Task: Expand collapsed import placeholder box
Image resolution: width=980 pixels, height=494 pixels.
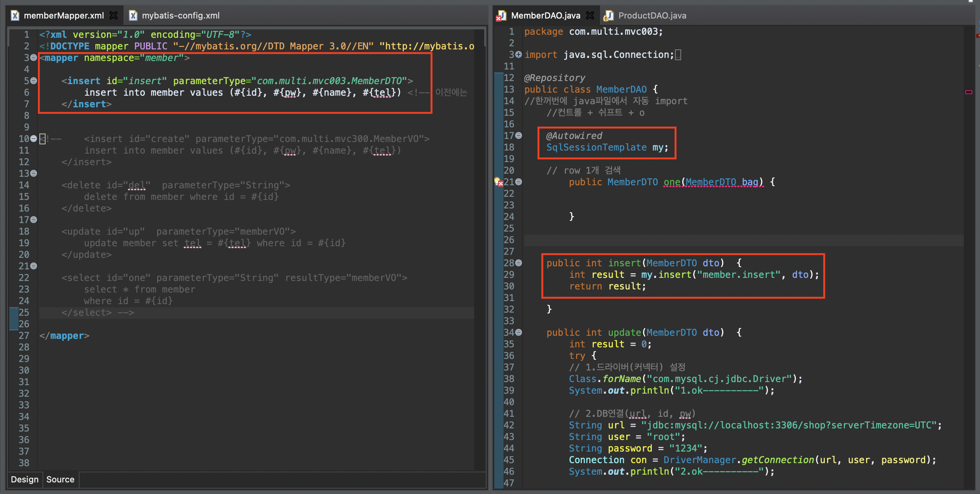Action: pyautogui.click(x=678, y=55)
